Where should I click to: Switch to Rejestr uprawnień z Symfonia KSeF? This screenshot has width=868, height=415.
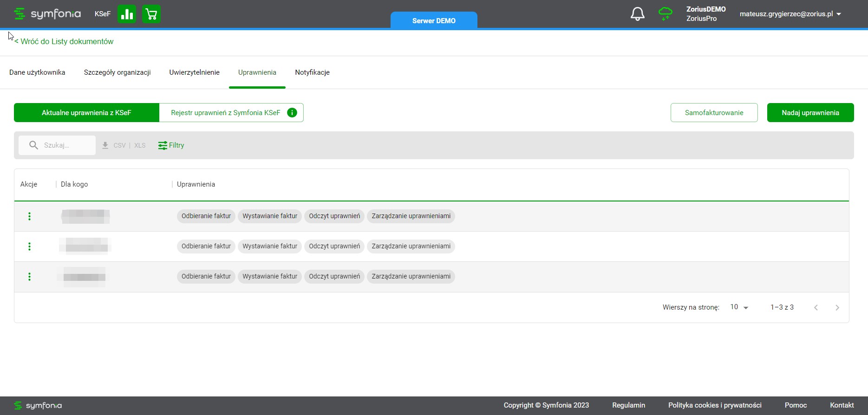(225, 113)
